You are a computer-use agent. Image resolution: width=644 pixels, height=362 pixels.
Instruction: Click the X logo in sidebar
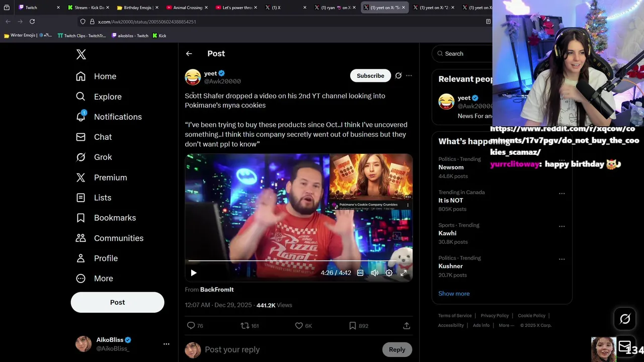[x=81, y=54]
